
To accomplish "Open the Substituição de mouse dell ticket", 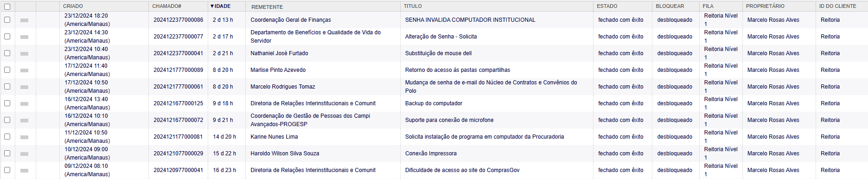I will [438, 53].
